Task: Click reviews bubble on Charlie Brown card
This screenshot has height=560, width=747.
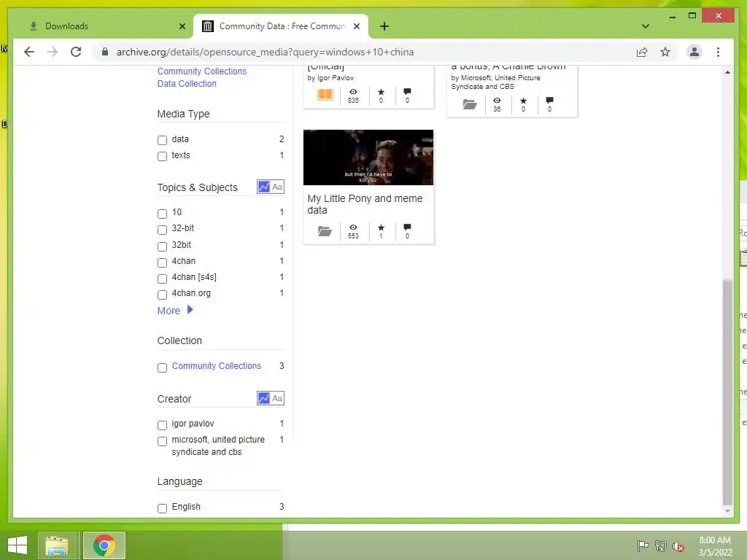Action: pyautogui.click(x=549, y=101)
